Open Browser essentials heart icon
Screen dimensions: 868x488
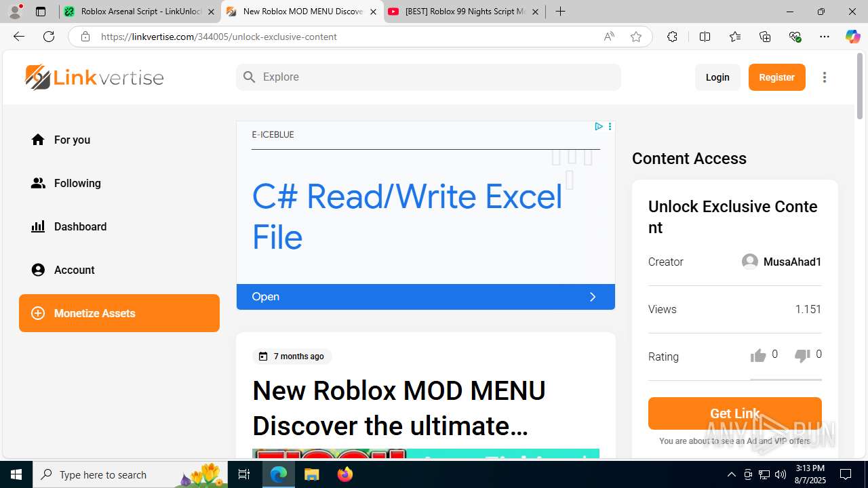coord(795,37)
